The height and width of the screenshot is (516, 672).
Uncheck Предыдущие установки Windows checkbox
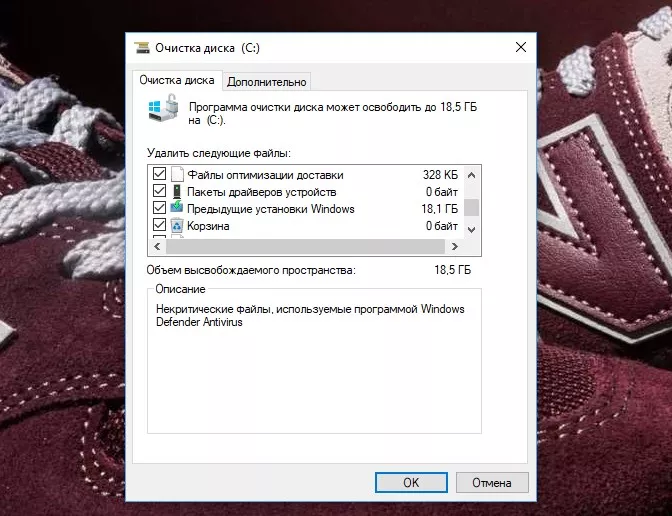point(158,209)
